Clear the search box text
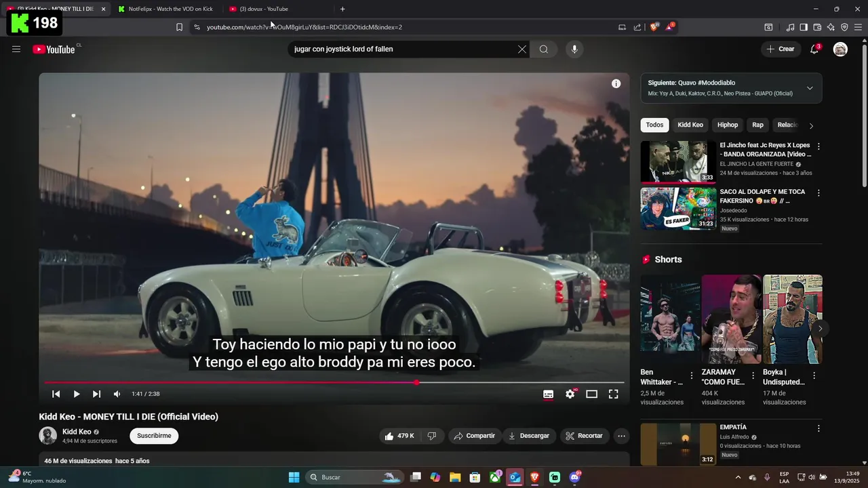868x488 pixels. pos(521,49)
